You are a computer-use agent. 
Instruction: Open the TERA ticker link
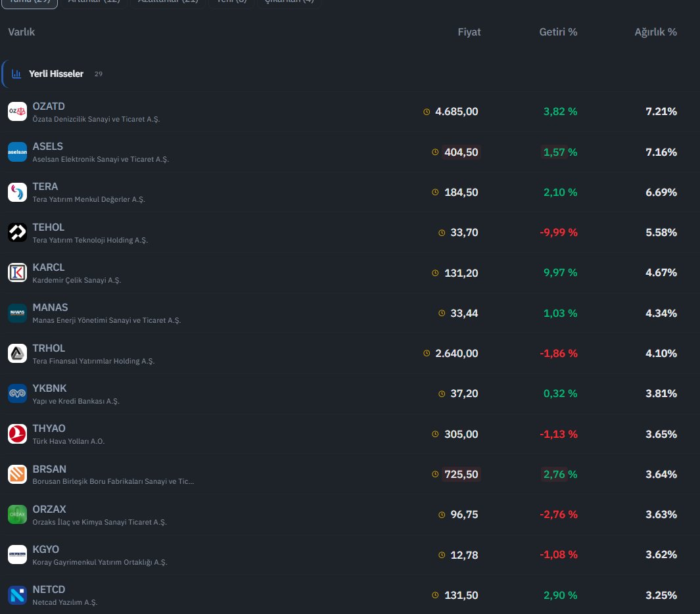tap(45, 187)
